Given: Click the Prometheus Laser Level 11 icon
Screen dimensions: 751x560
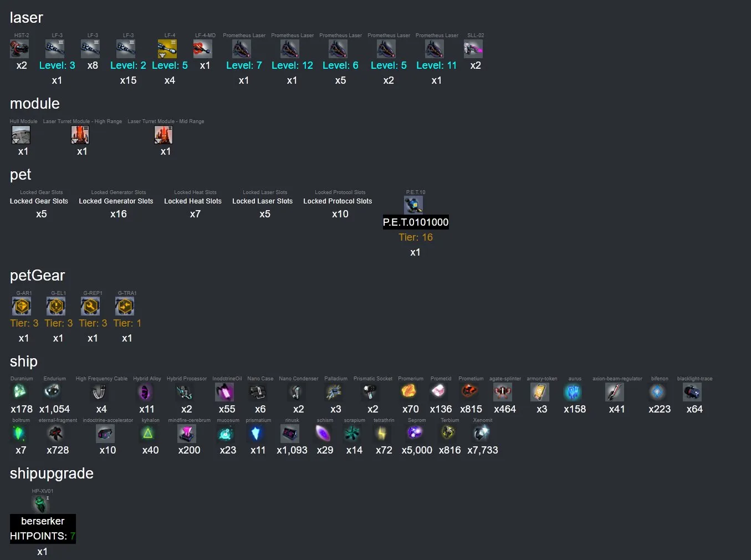Looking at the screenshot, I should point(435,49).
